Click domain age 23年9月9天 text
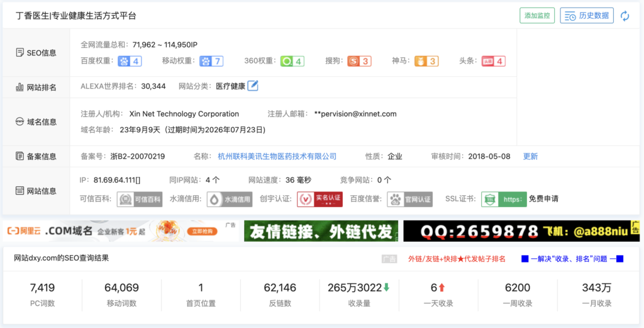The height and width of the screenshot is (328, 644). coord(140,130)
